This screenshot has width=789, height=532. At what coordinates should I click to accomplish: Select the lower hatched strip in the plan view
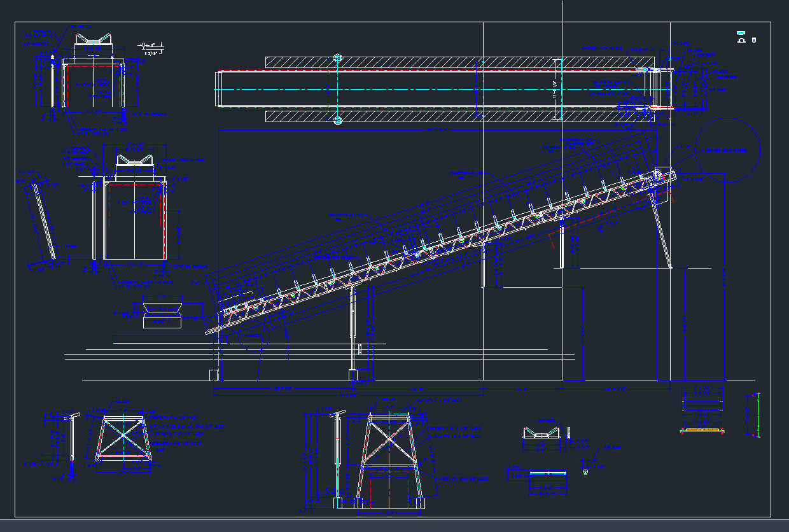pos(445,116)
